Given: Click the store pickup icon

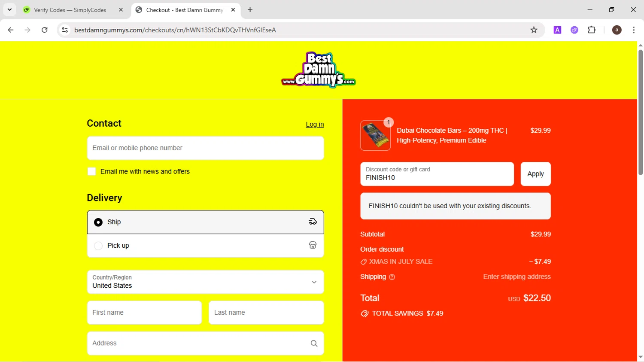Looking at the screenshot, I should pos(313,245).
